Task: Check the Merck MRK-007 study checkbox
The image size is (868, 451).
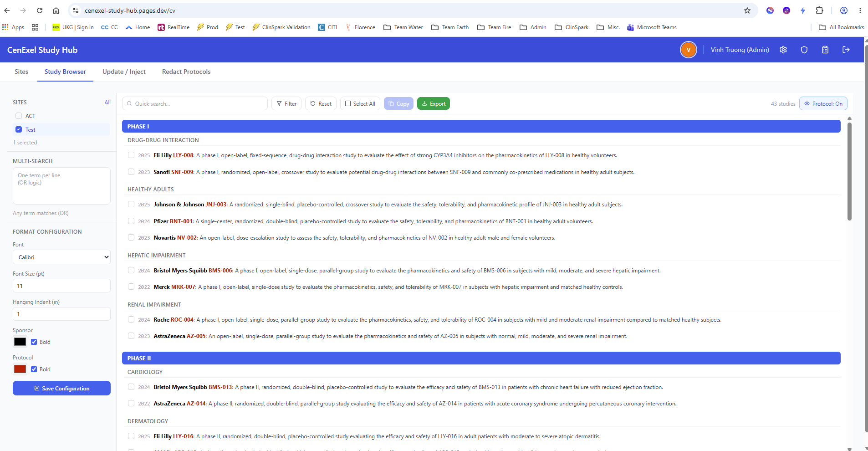Action: [x=131, y=287]
